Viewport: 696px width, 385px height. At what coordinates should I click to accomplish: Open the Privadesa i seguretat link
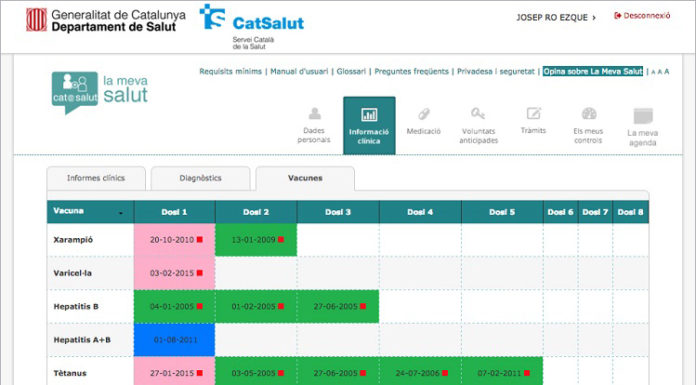[x=496, y=71]
